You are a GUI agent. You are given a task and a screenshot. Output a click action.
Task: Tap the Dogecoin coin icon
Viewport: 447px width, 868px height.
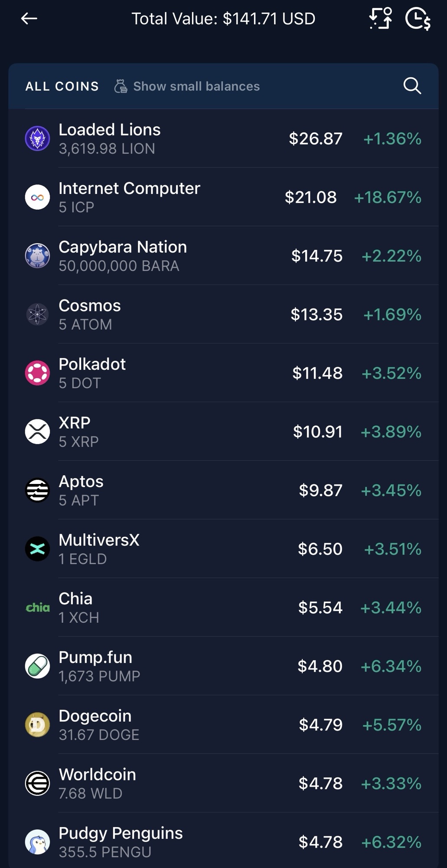38,725
